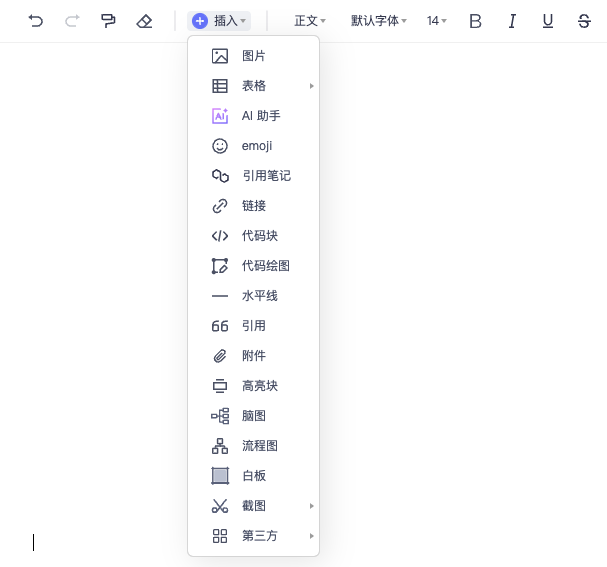Select the 高亮块 label
Viewport: 607px width, 567px height.
(260, 386)
